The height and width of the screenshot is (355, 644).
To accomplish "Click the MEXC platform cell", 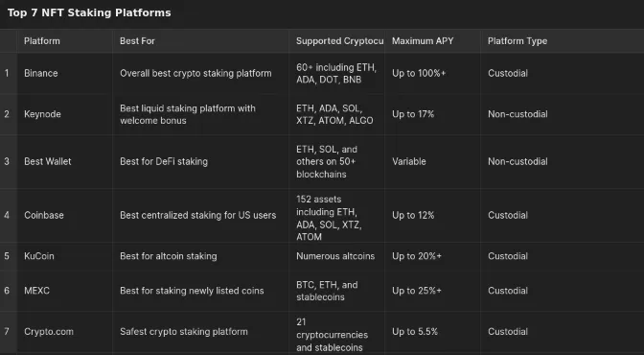I will (64, 291).
